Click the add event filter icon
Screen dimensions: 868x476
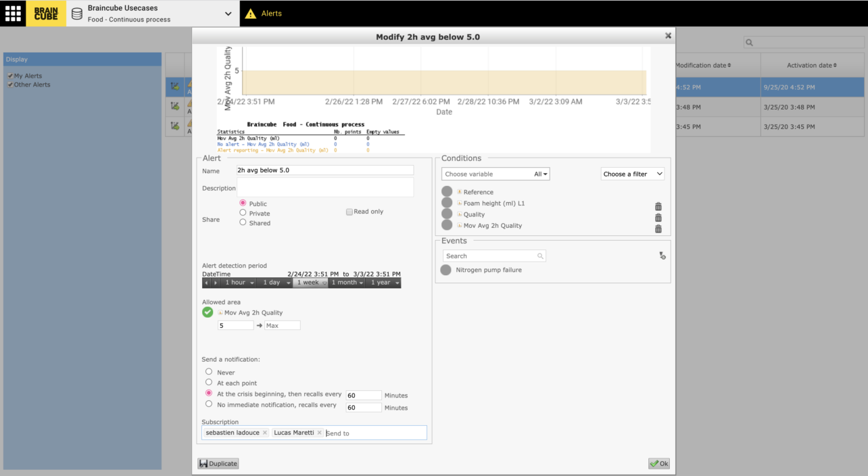[662, 256]
